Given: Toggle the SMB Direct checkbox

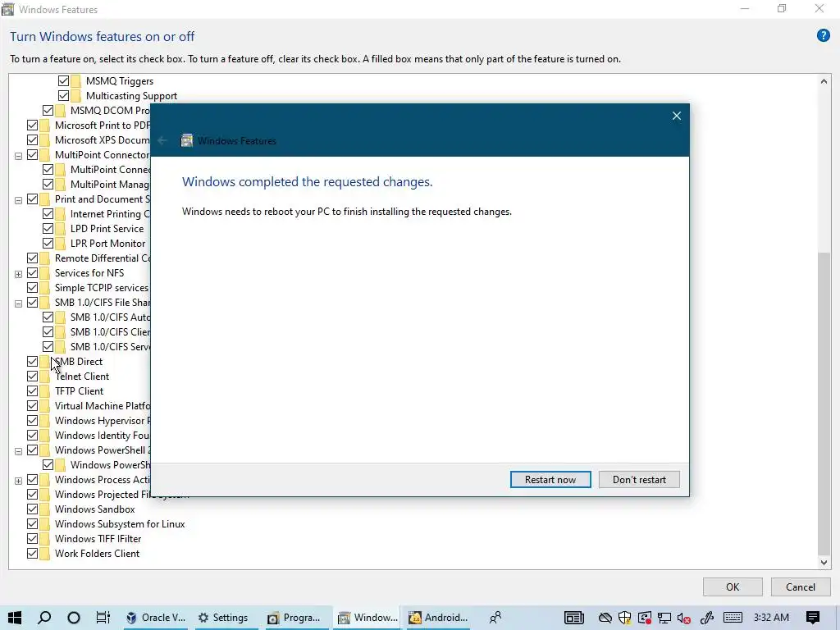Looking at the screenshot, I should (32, 362).
